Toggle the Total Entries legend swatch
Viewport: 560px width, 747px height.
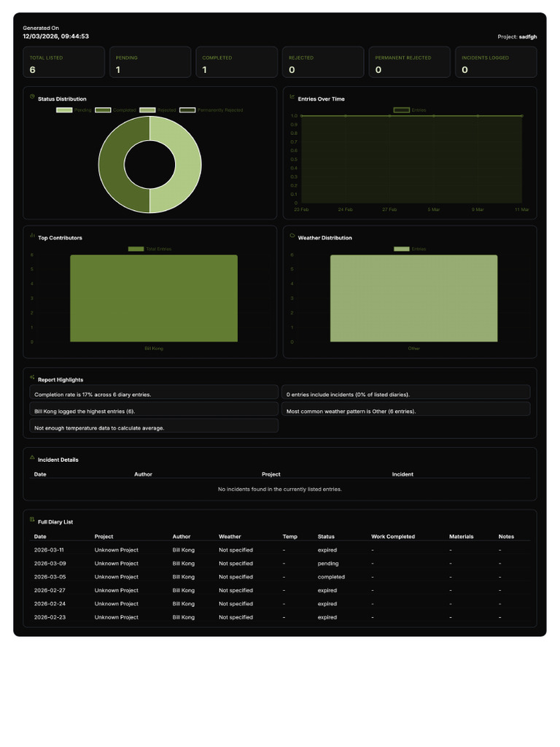tap(136, 249)
